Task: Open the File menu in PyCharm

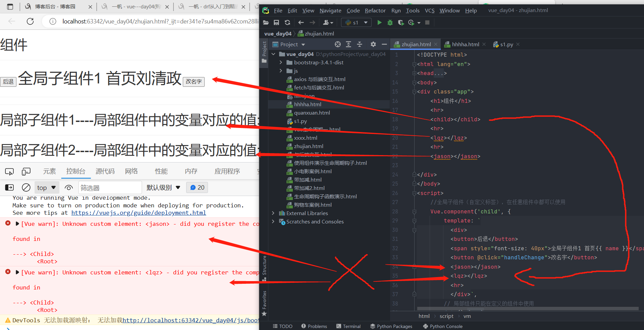Action: [x=278, y=10]
